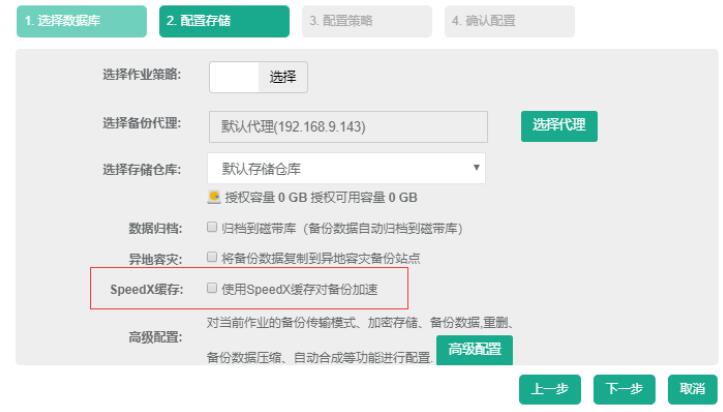The height and width of the screenshot is (412, 723).
Task: Cancel the wizard with 取消
Action: [x=692, y=390]
